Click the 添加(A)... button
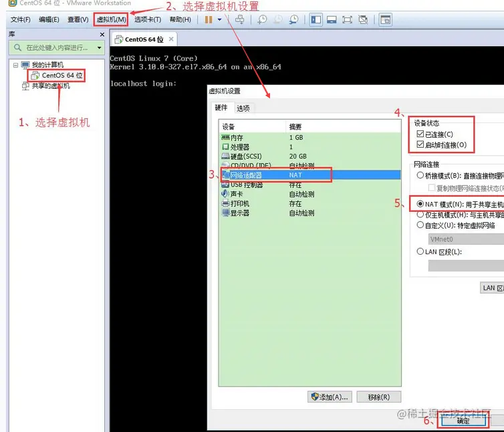Viewport: 504px width, 432px height. [x=330, y=397]
